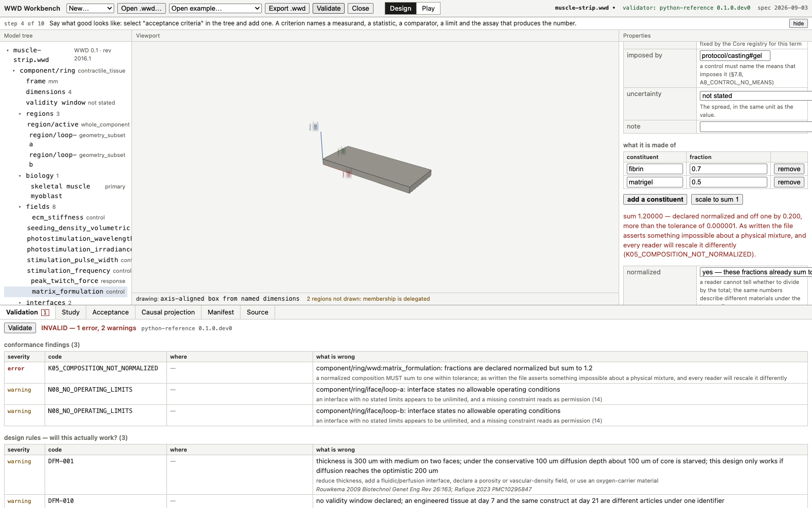Click Open .wwd… button
This screenshot has width=812, height=508.
pos(142,8)
